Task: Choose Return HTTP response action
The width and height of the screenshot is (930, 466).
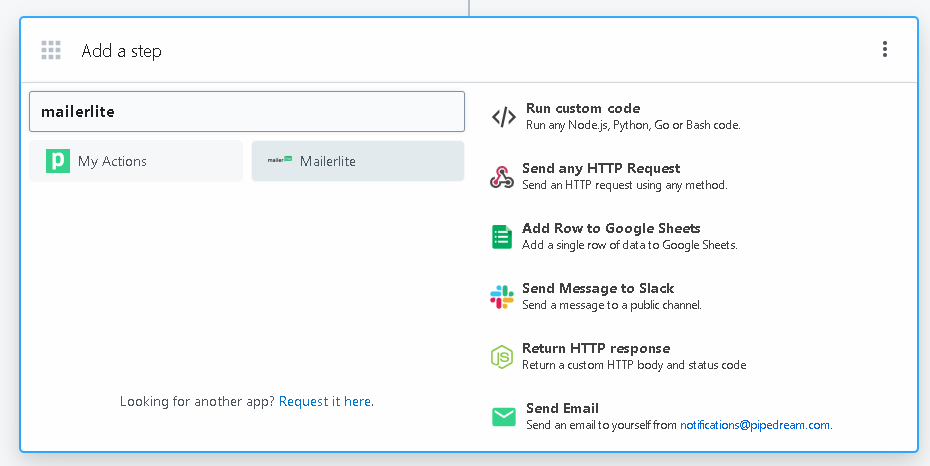Action: point(596,348)
